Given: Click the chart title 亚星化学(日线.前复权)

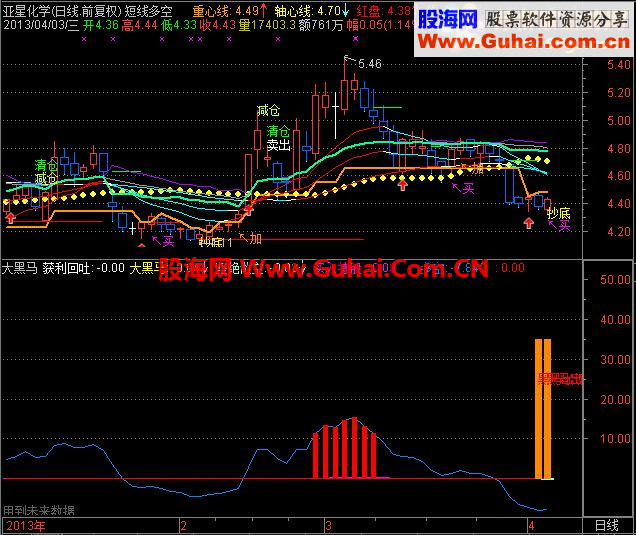Looking at the screenshot, I should (x=62, y=11).
